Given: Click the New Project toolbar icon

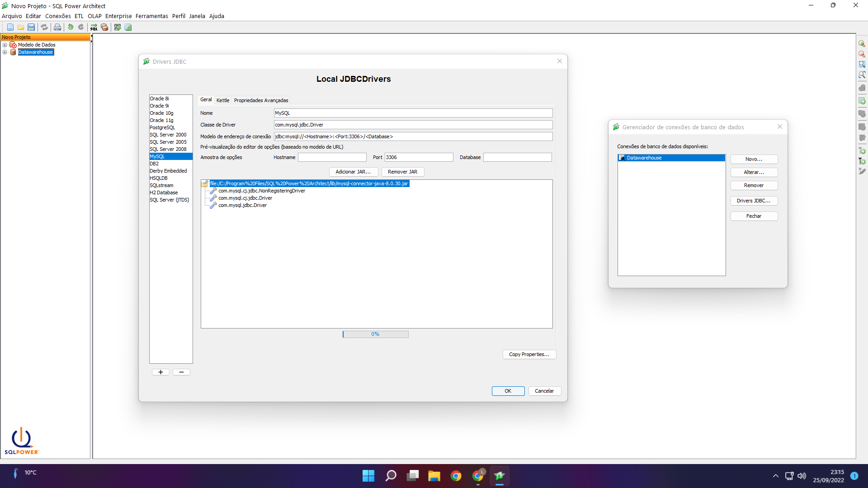Looking at the screenshot, I should coord(10,27).
